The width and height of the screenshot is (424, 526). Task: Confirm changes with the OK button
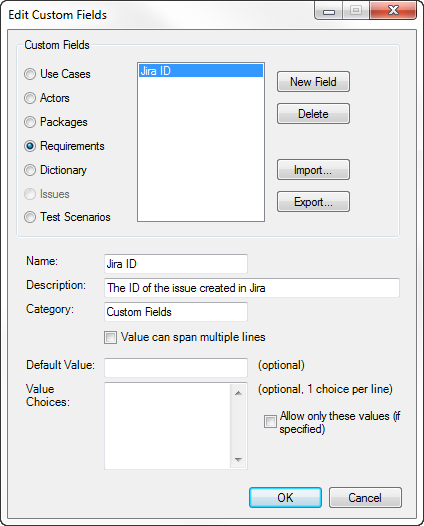click(x=285, y=497)
